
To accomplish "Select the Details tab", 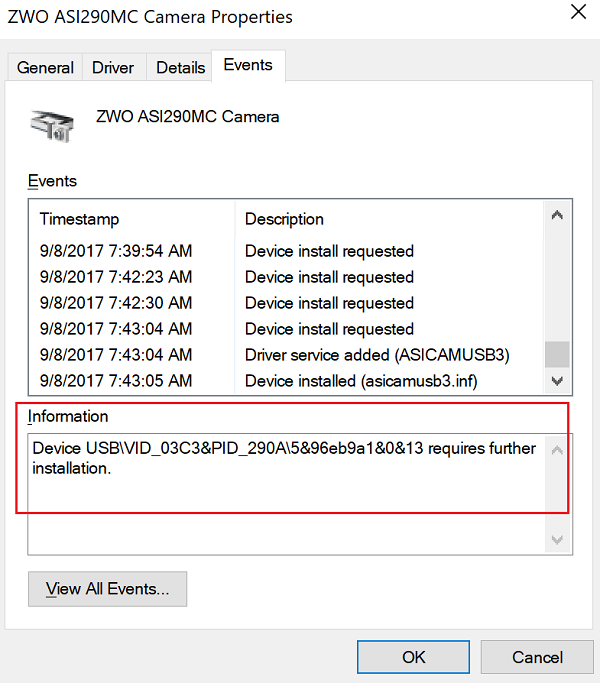I will (x=180, y=68).
